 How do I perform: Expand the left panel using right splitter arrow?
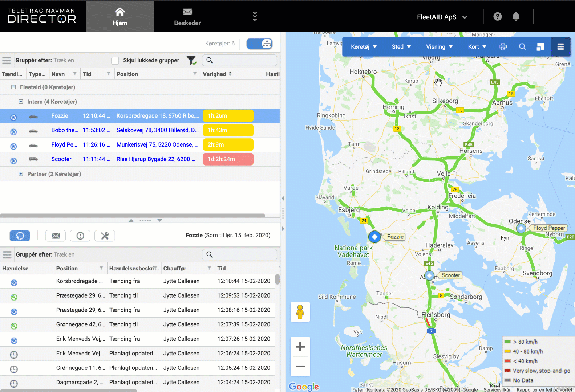tap(283, 229)
